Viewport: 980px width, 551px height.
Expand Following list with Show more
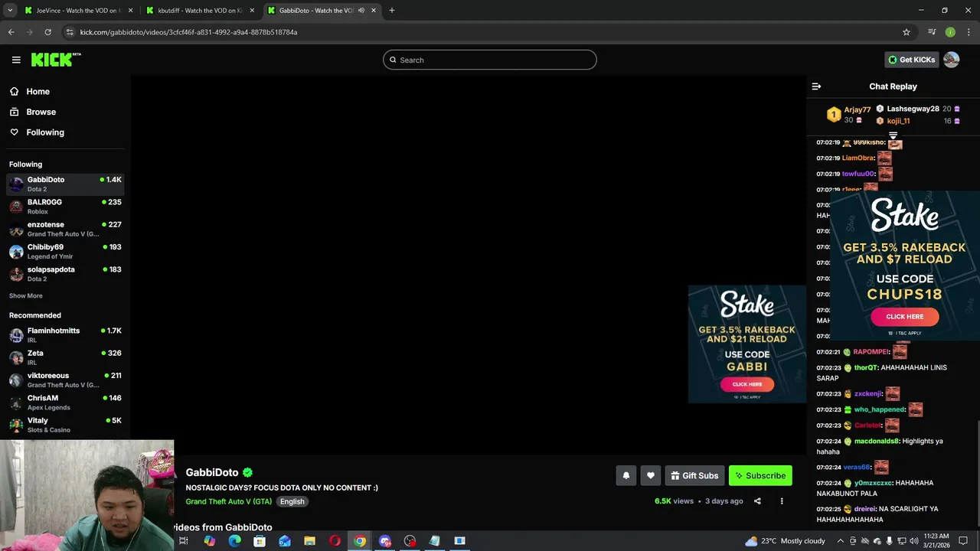[26, 295]
